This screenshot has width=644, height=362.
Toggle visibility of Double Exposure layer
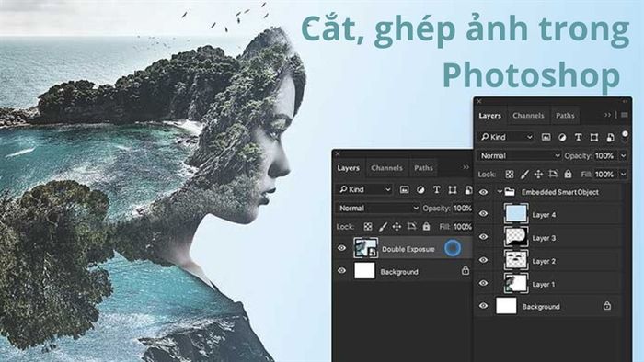tap(341, 248)
